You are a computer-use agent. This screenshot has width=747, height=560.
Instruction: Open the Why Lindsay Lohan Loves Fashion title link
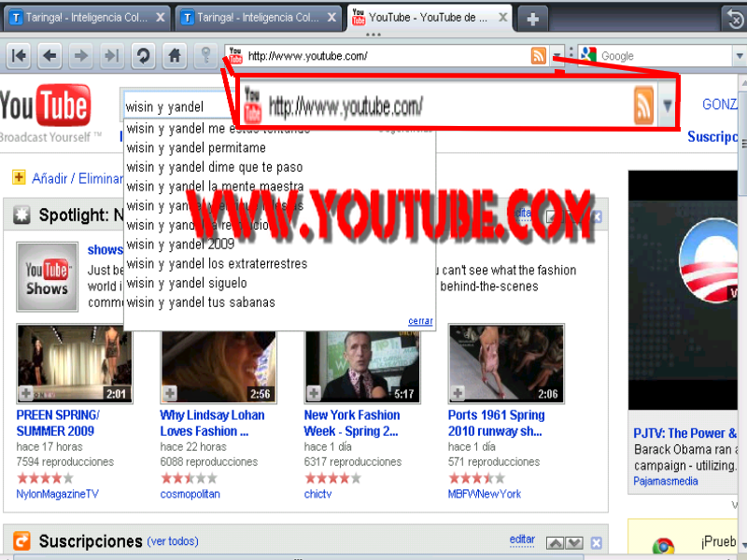click(x=212, y=423)
